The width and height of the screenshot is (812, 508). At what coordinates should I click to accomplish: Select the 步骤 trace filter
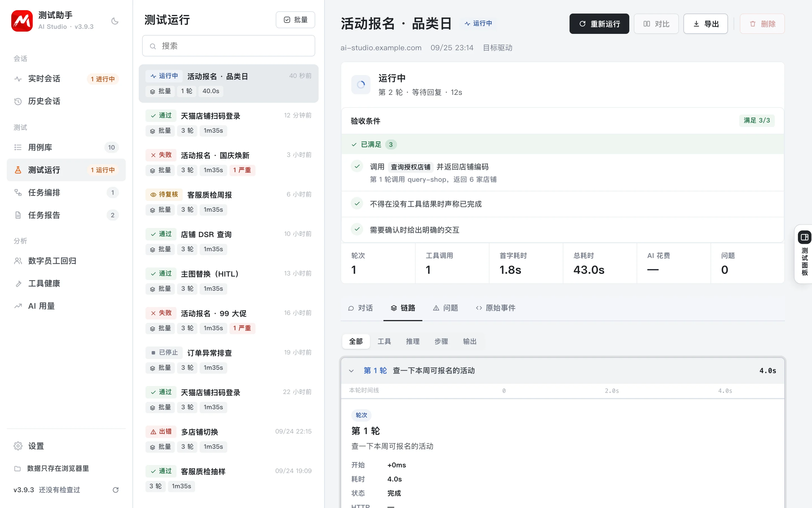pyautogui.click(x=441, y=341)
